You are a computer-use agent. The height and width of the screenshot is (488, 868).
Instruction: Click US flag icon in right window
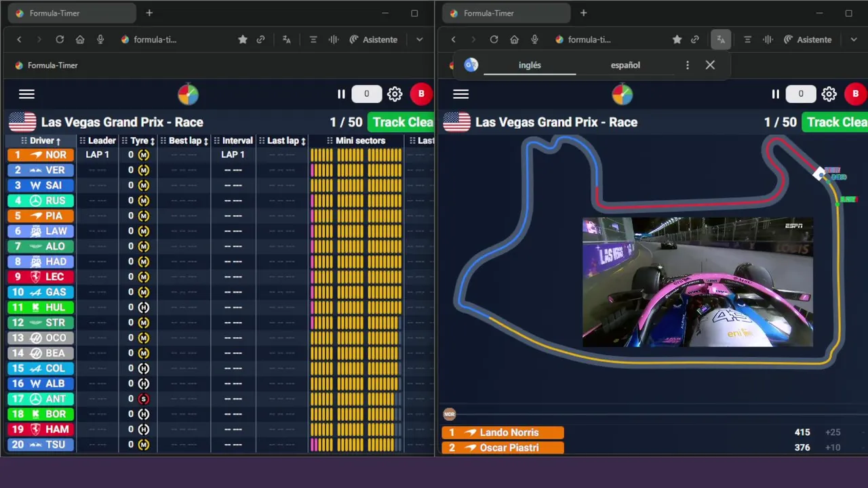pyautogui.click(x=456, y=122)
